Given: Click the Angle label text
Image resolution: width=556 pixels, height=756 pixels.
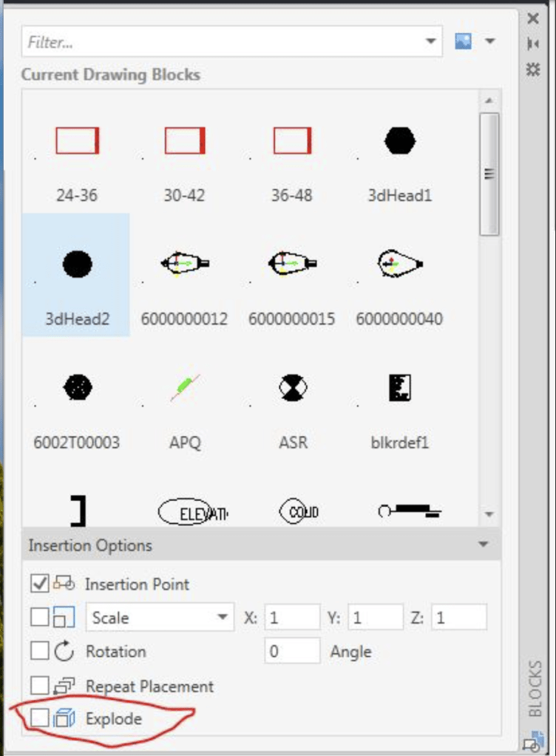Looking at the screenshot, I should (350, 652).
